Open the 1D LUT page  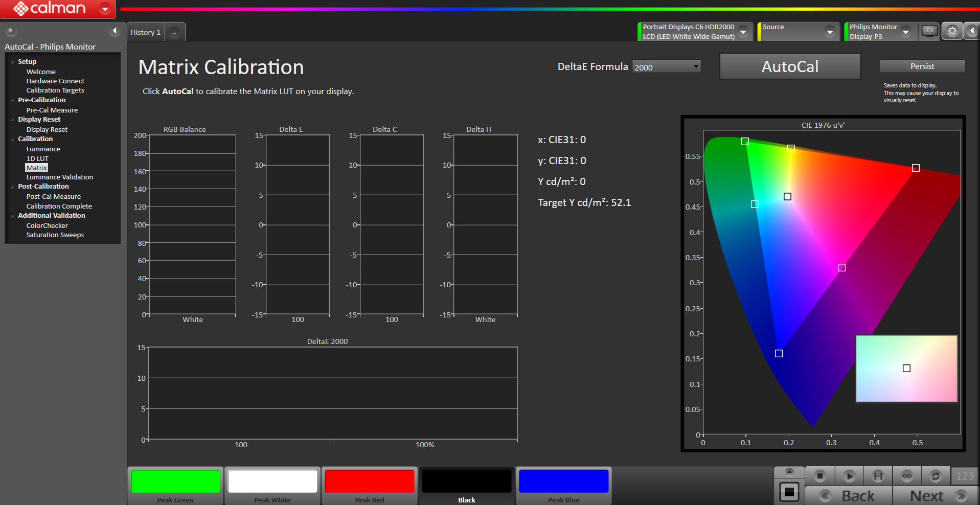pyautogui.click(x=37, y=159)
